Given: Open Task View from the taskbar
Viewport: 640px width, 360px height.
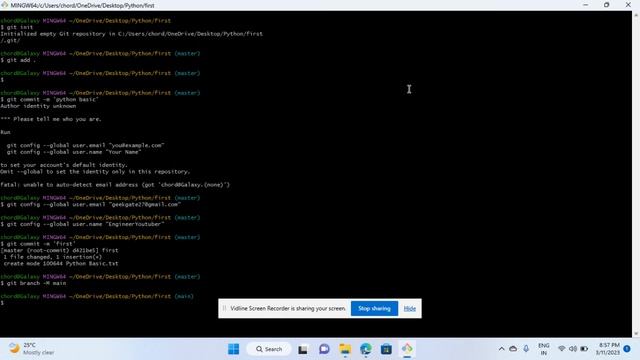Looking at the screenshot, I should [302, 349].
